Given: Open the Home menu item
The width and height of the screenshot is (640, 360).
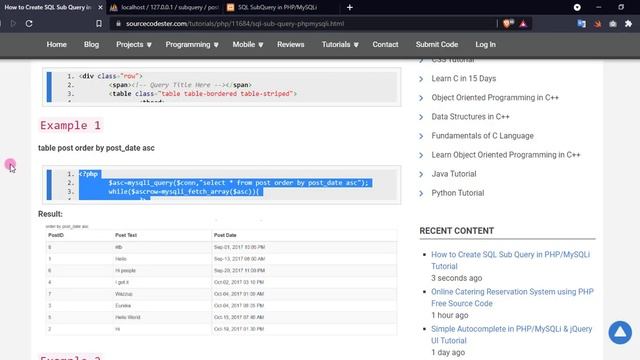Looking at the screenshot, I should [x=56, y=44].
